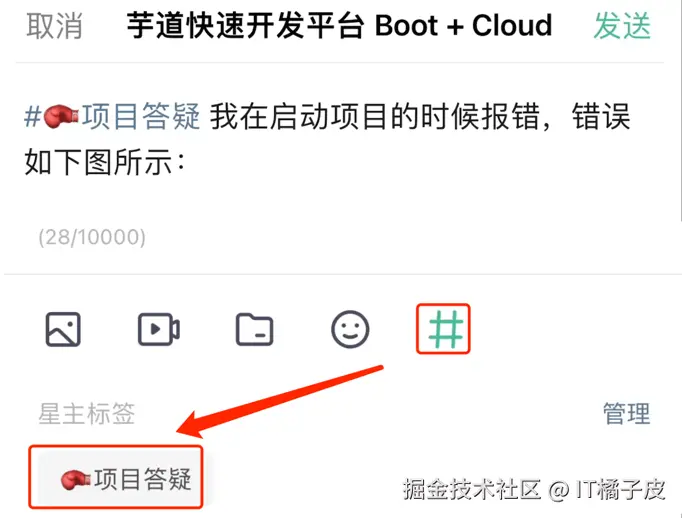The image size is (682, 518).
Task: Click the 星主标签 section label
Action: [87, 413]
